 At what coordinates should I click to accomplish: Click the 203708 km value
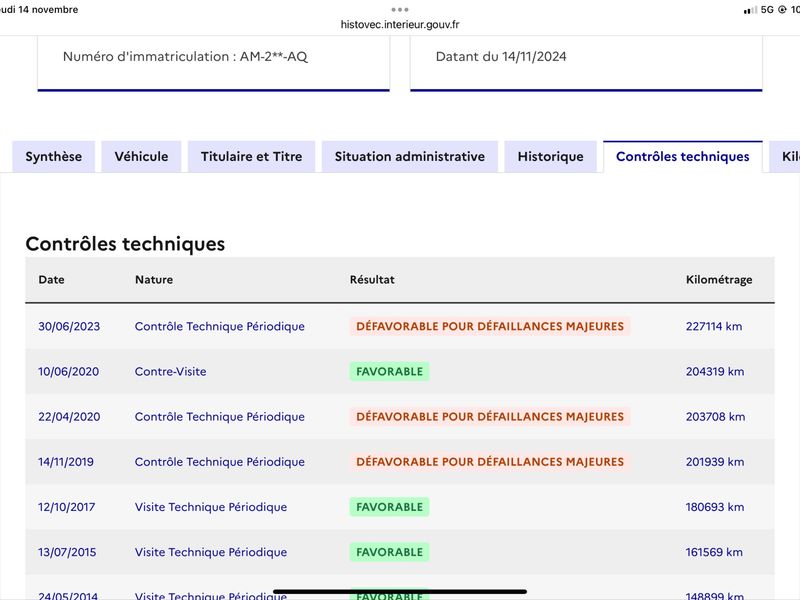(x=715, y=417)
